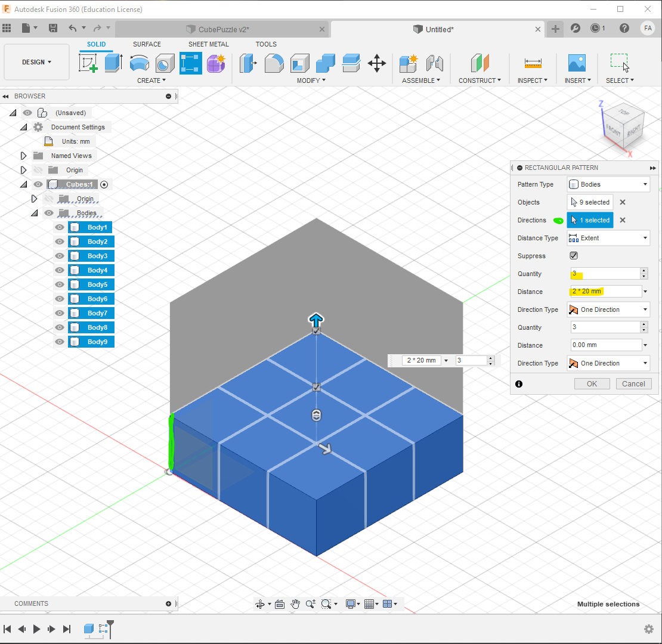Expand the Named Views folder
This screenshot has height=644, width=662.
23,156
